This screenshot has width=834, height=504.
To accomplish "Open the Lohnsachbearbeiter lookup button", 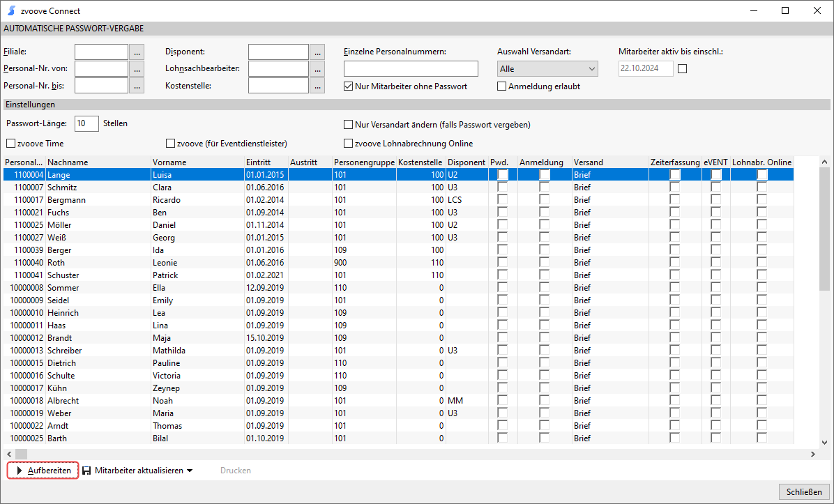I will (317, 68).
